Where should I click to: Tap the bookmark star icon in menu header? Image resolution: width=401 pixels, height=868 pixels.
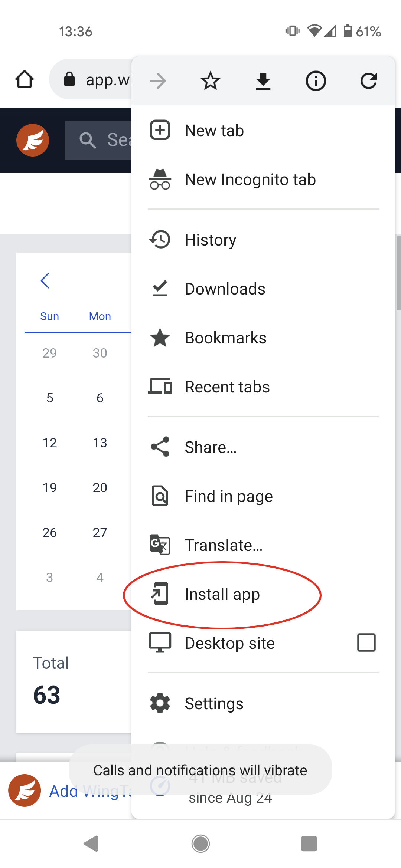(211, 81)
